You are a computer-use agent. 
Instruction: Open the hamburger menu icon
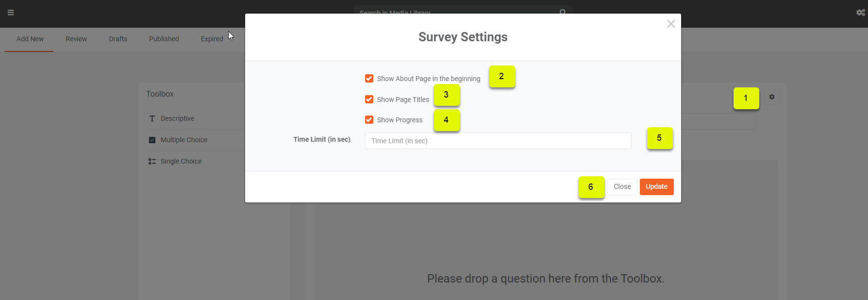(x=11, y=13)
